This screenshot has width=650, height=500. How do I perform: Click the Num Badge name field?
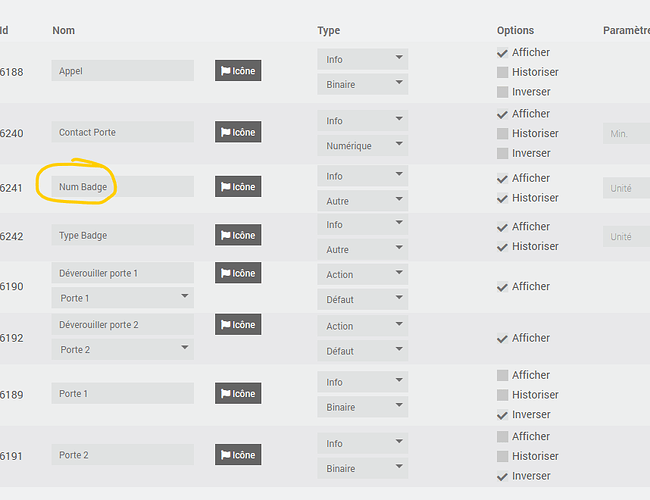point(122,187)
